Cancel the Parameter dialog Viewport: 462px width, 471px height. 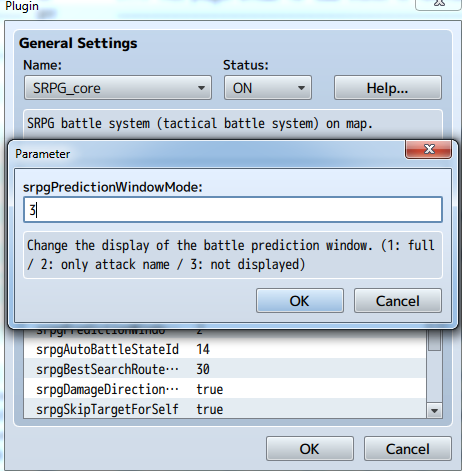[x=398, y=301]
